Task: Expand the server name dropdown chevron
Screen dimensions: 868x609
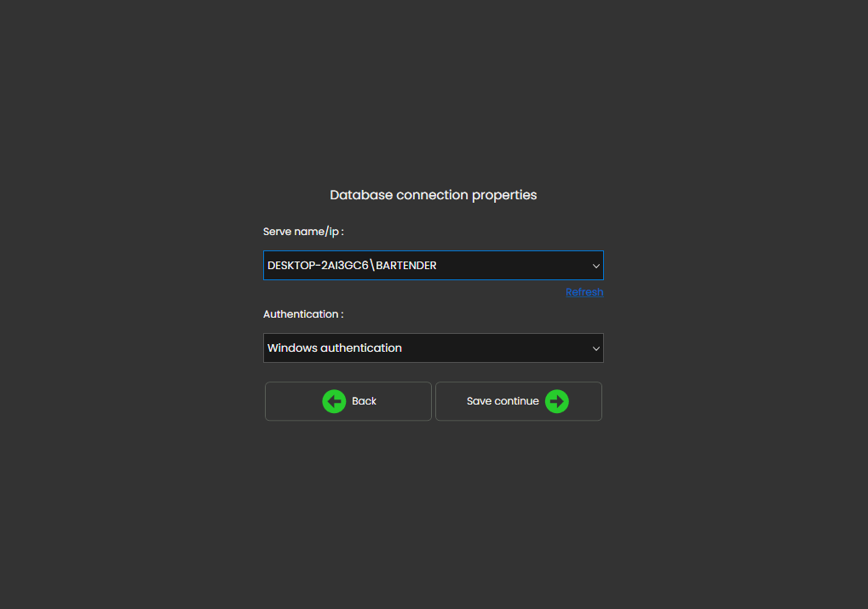Action: (x=596, y=266)
